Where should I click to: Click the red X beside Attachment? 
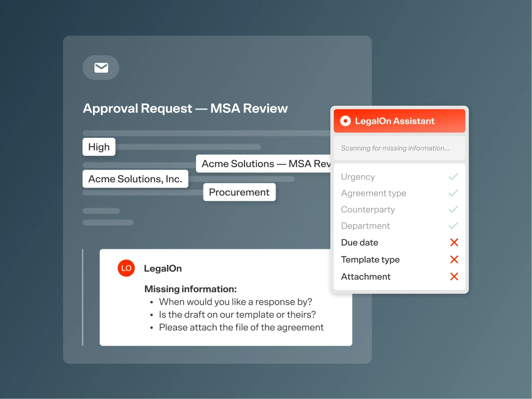[454, 277]
